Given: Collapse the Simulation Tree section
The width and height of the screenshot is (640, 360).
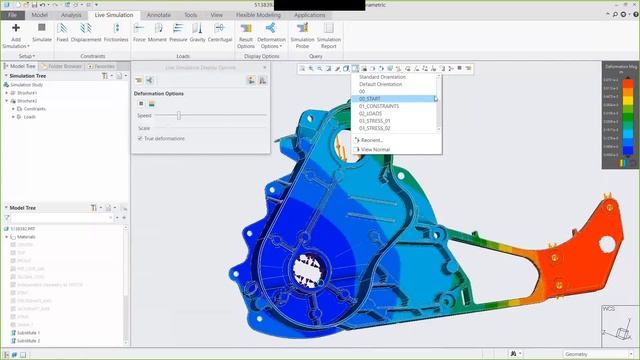Looking at the screenshot, I should [x=6, y=76].
